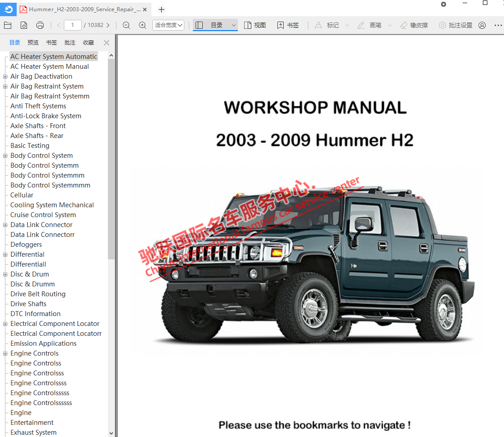This screenshot has width=504, height=437.
Task: Close the navigation sidebar with the X
Action: pyautogui.click(x=107, y=42)
